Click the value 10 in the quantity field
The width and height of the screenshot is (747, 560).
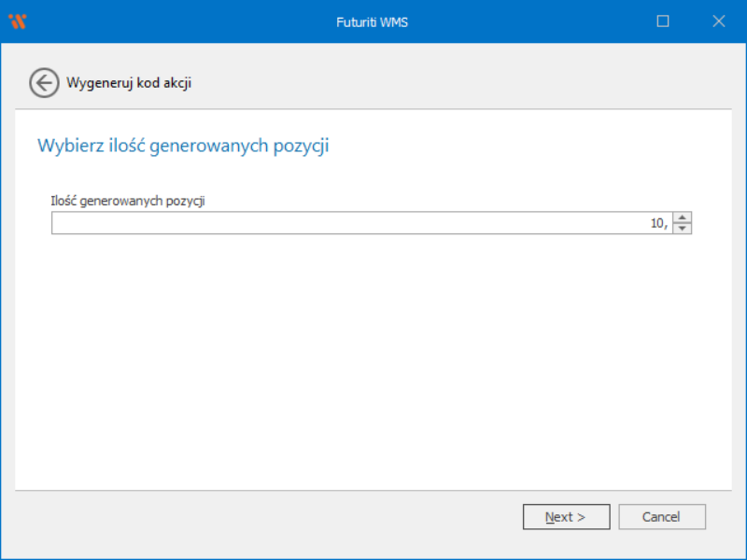[x=658, y=223]
